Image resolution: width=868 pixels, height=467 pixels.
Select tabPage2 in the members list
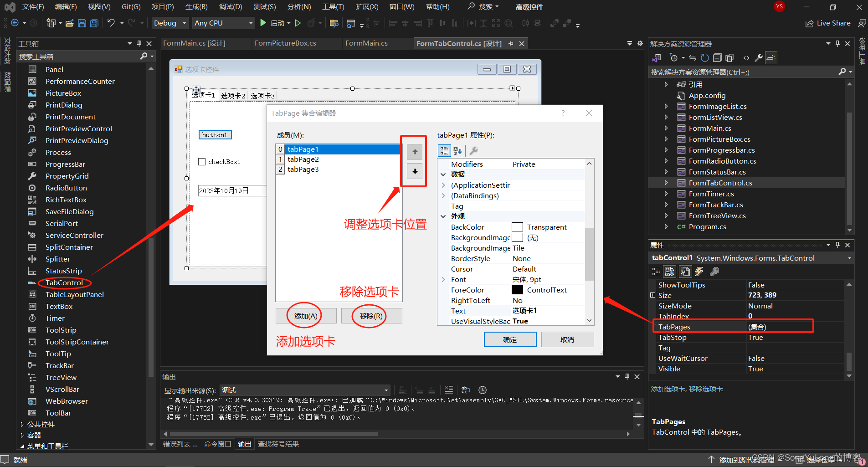pyautogui.click(x=303, y=159)
